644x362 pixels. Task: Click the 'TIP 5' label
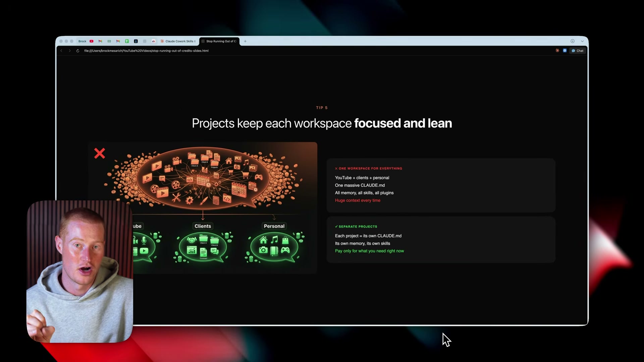point(322,108)
